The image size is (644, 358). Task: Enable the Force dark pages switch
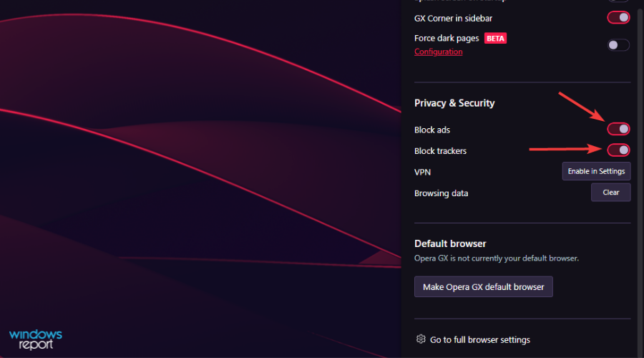[x=618, y=45]
